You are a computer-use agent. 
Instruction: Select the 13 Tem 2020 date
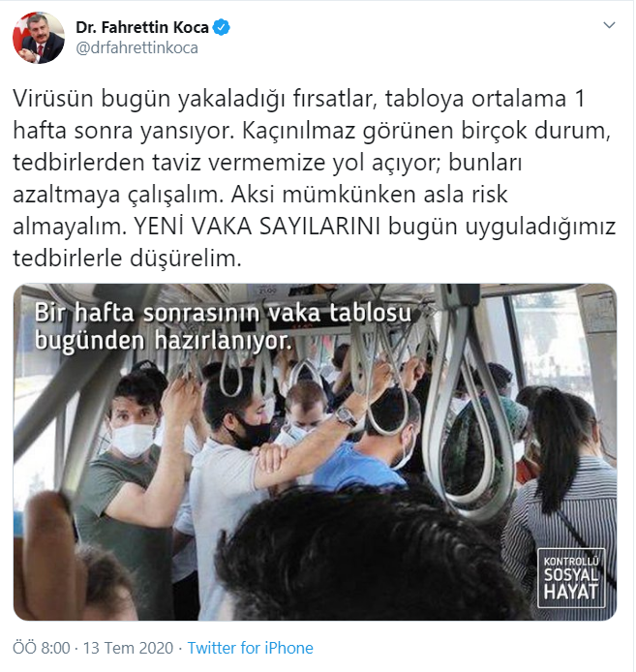[x=128, y=648]
